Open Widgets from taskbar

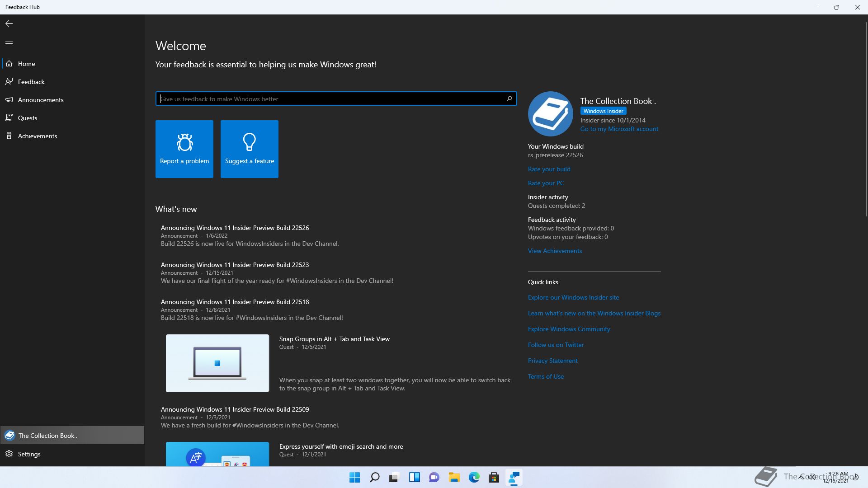point(415,477)
